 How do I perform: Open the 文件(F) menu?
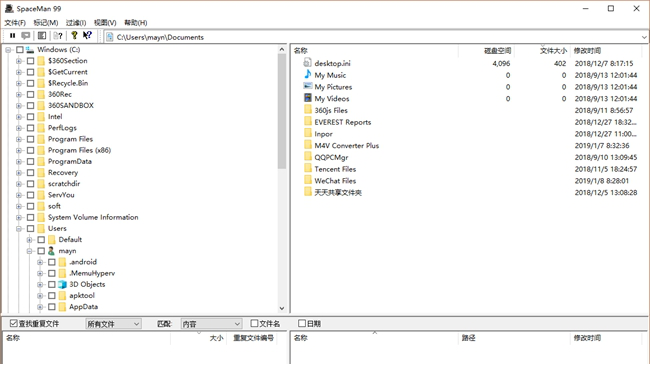click(x=15, y=23)
